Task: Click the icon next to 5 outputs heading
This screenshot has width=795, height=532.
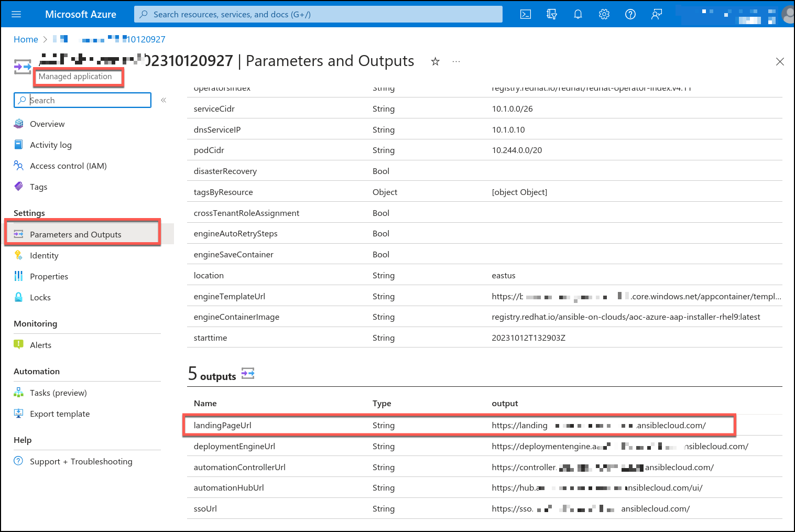Action: point(247,373)
